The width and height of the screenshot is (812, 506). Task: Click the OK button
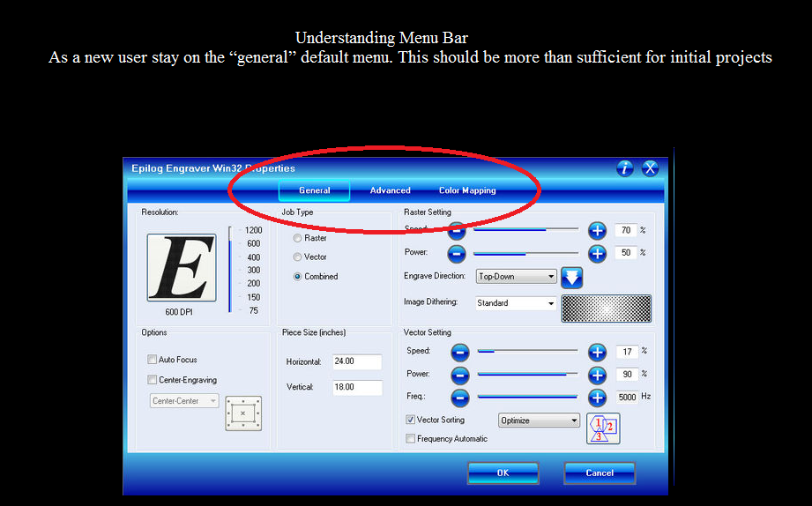[503, 473]
